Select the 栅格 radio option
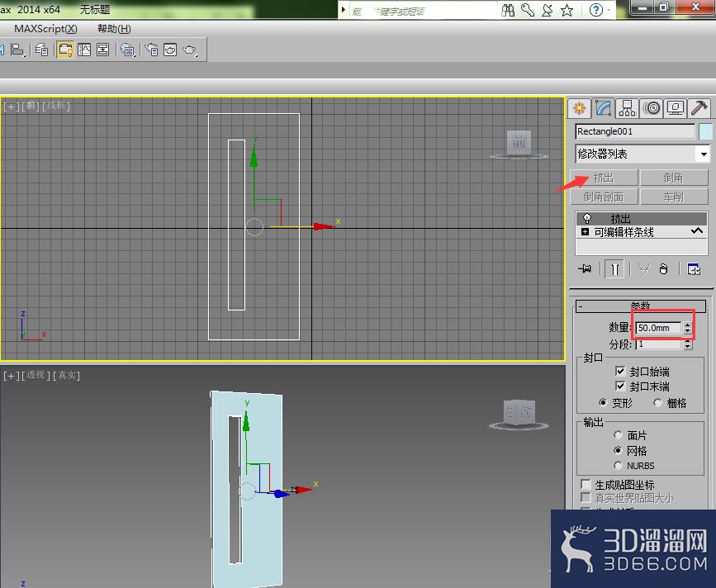The height and width of the screenshot is (588, 716). [657, 403]
